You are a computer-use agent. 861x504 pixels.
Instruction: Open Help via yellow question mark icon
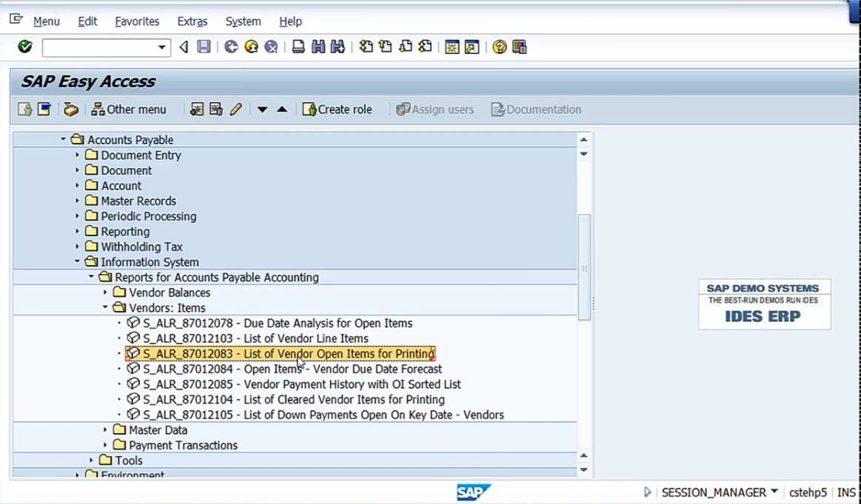click(x=499, y=47)
